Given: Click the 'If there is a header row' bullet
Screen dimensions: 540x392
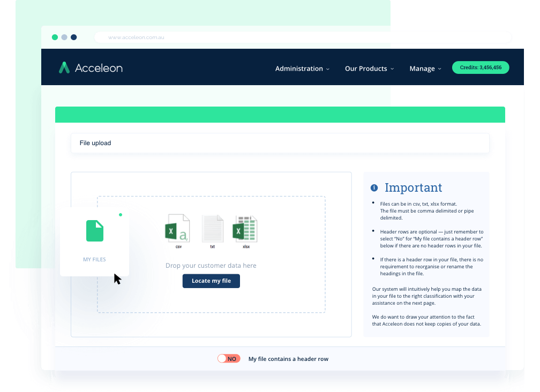Looking at the screenshot, I should (432, 267).
